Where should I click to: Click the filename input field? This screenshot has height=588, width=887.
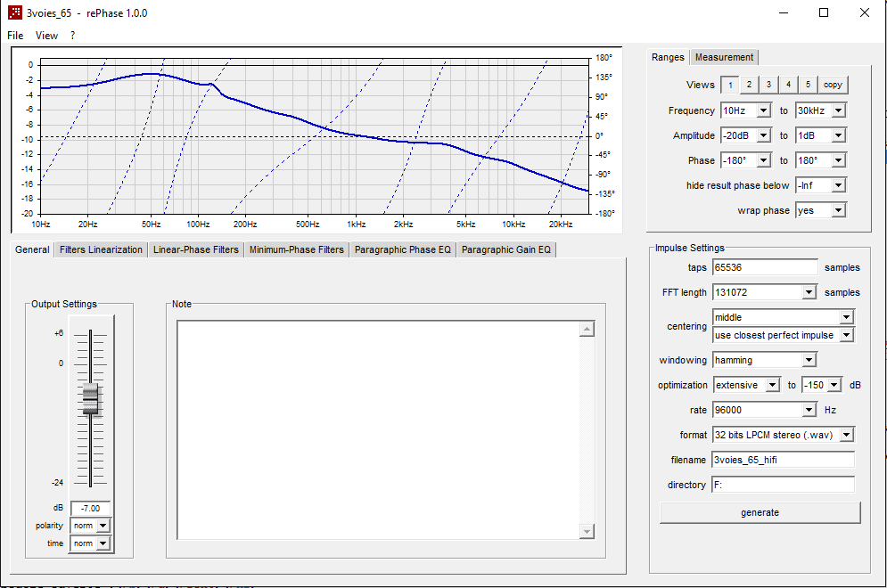coord(784,460)
